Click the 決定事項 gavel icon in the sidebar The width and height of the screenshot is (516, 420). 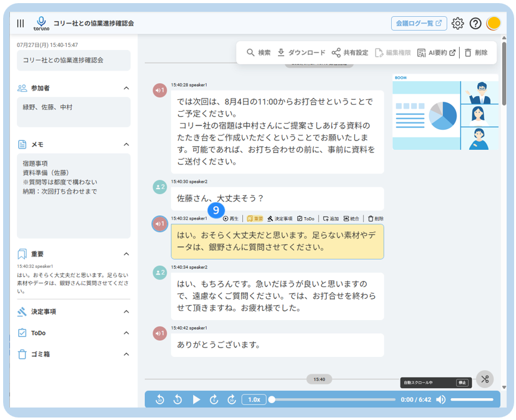(x=22, y=311)
